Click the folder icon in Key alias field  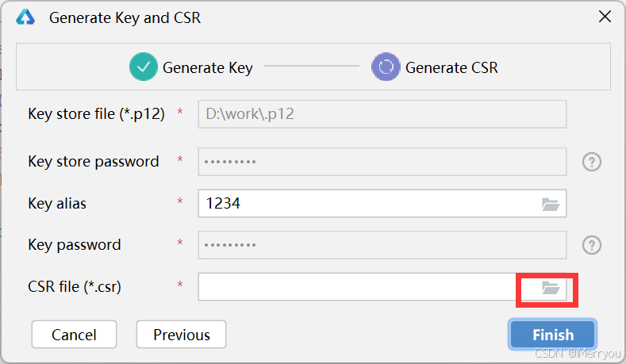(551, 204)
